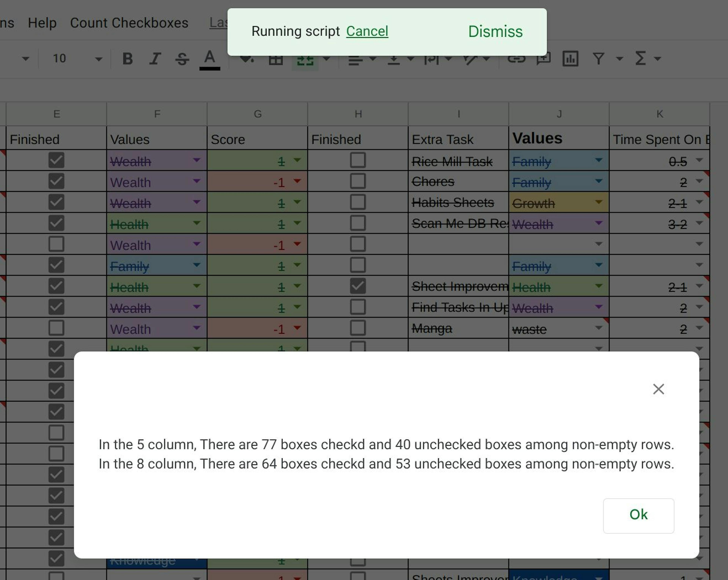
Task: Cancel the running script
Action: (367, 31)
